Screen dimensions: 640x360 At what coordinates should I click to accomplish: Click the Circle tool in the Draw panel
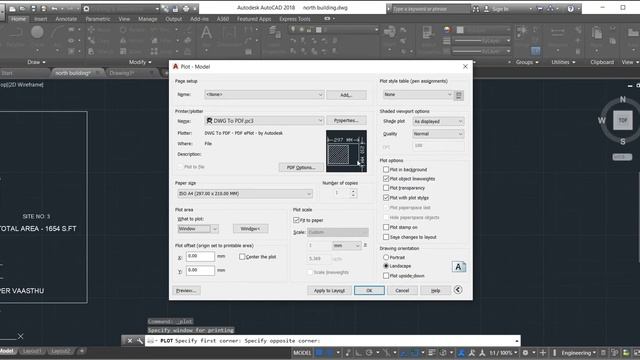click(x=37, y=32)
